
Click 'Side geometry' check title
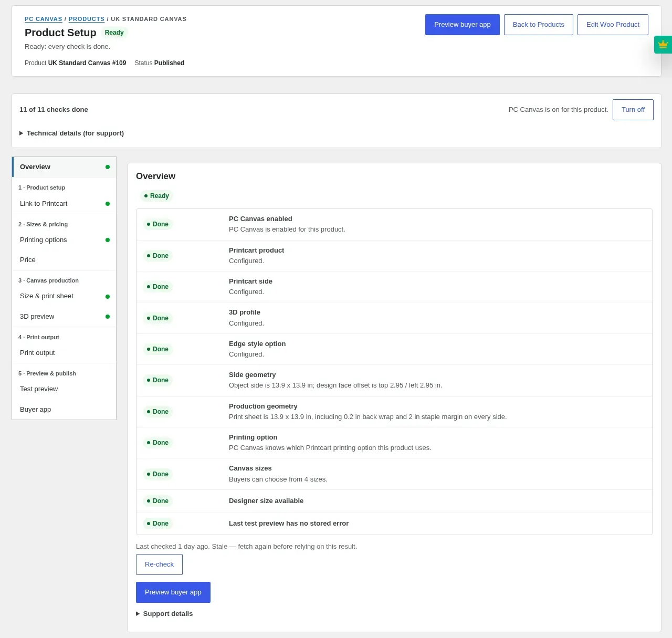(x=252, y=375)
